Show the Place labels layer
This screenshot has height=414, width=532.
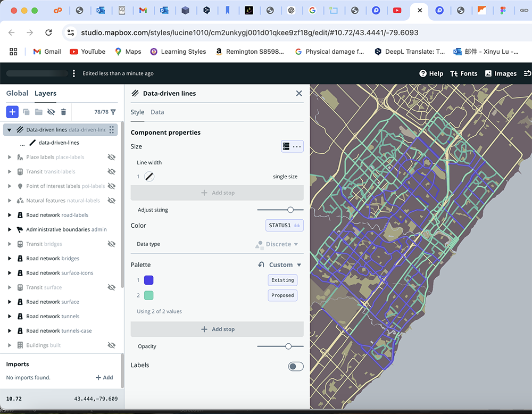click(x=111, y=157)
